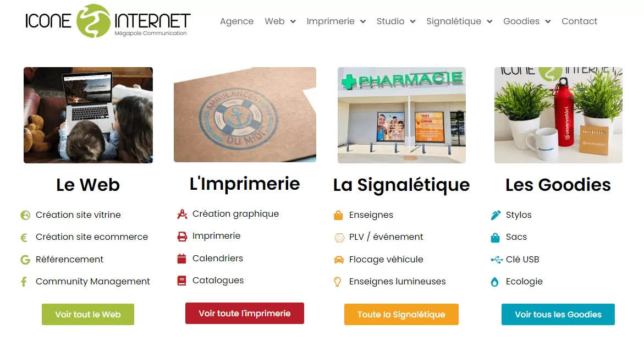The height and width of the screenshot is (357, 644).
Task: Click the Icone Internet globe logo
Action: point(108,21)
